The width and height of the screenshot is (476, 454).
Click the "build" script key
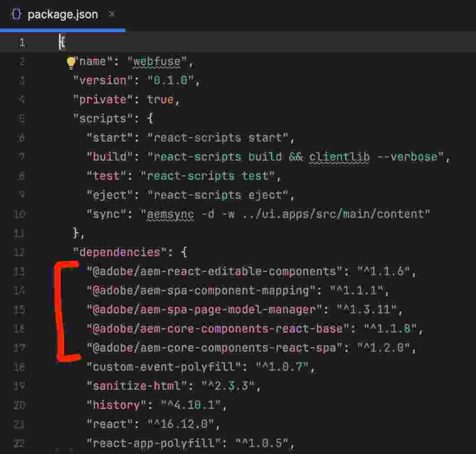110,157
